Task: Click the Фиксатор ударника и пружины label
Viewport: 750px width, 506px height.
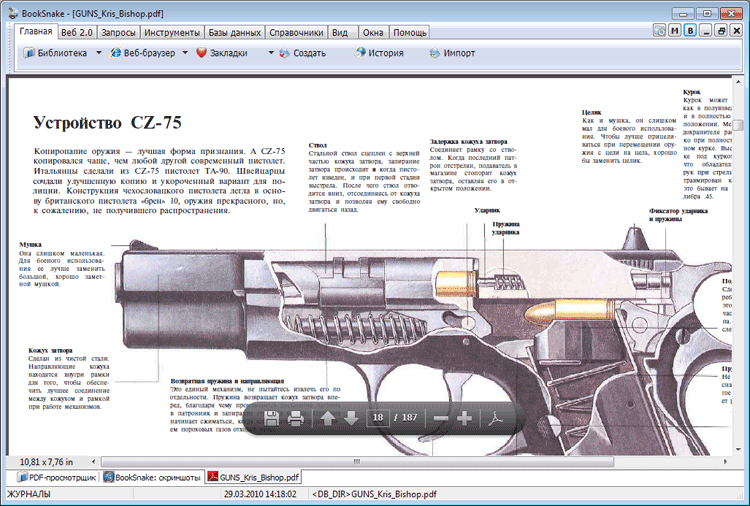Action: pyautogui.click(x=678, y=215)
